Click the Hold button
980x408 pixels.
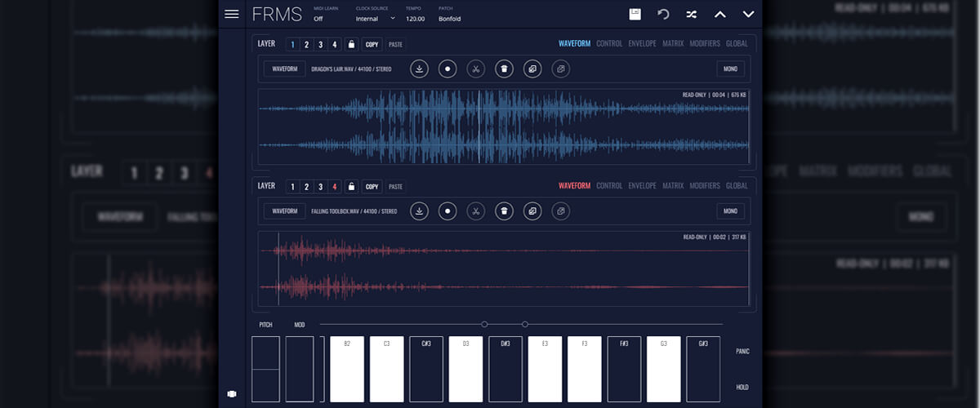click(x=742, y=387)
